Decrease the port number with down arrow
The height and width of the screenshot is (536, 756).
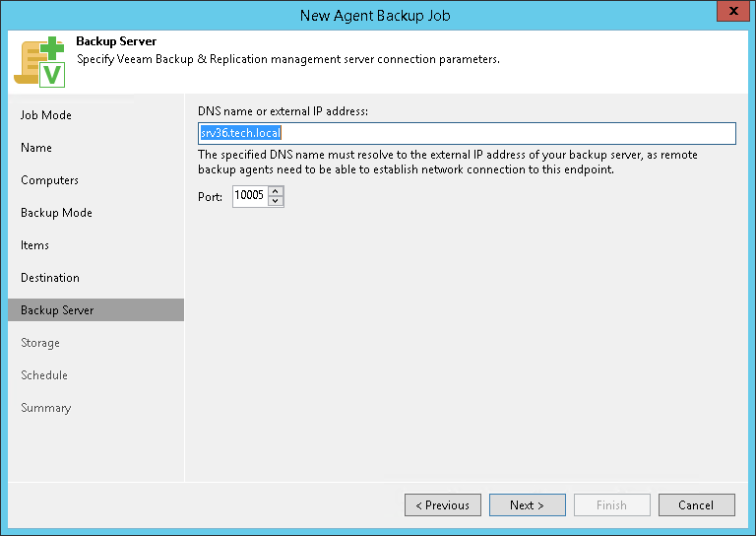pos(276,202)
